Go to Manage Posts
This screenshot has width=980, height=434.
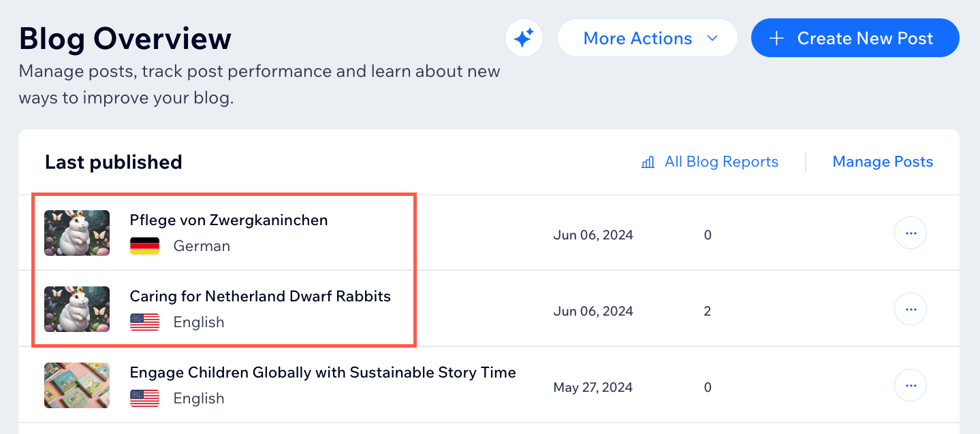tap(883, 162)
